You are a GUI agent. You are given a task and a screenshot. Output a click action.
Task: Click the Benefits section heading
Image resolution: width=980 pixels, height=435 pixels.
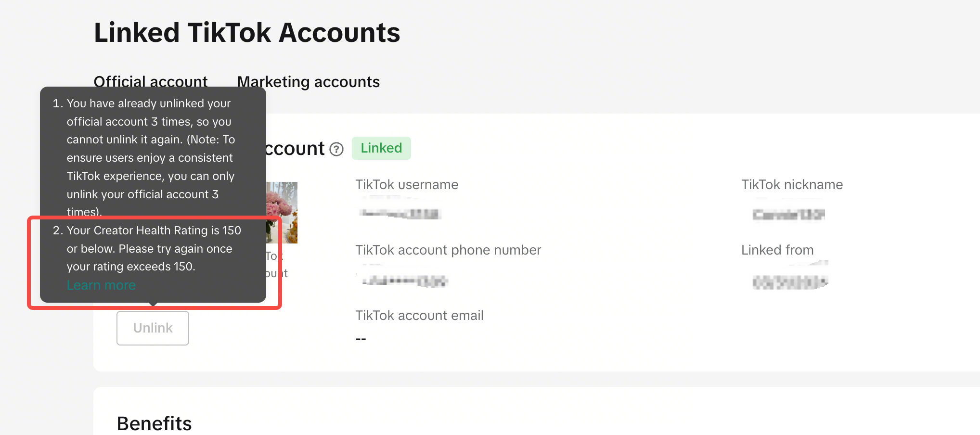point(155,423)
